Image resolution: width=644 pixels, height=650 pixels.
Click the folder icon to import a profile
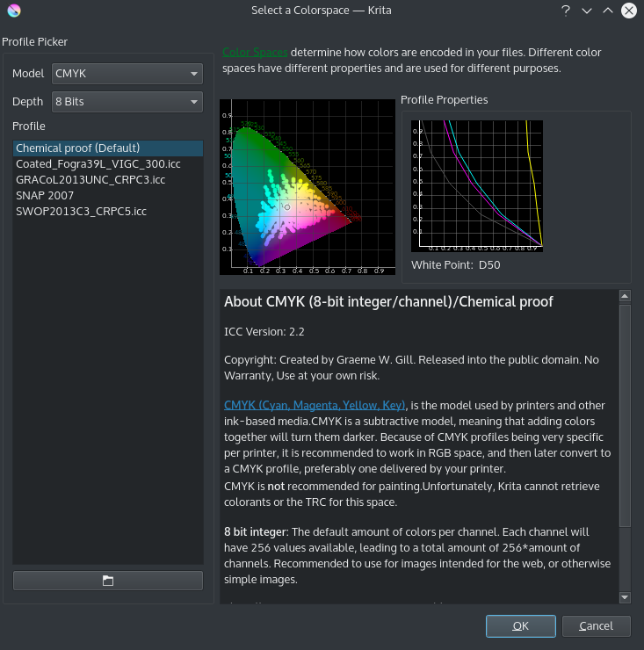click(x=108, y=581)
